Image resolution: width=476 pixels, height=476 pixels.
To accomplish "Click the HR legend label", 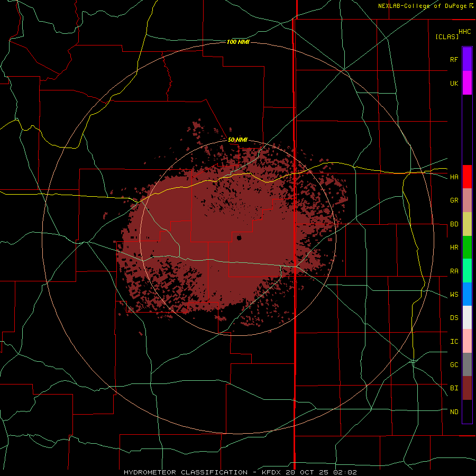I will pyautogui.click(x=454, y=248).
